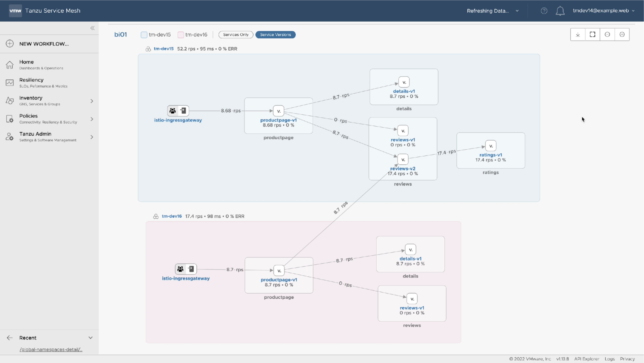Viewport: 644px width, 363px height.
Task: Select the reviews-v1 node in tm-dev16
Action: pyautogui.click(x=412, y=299)
